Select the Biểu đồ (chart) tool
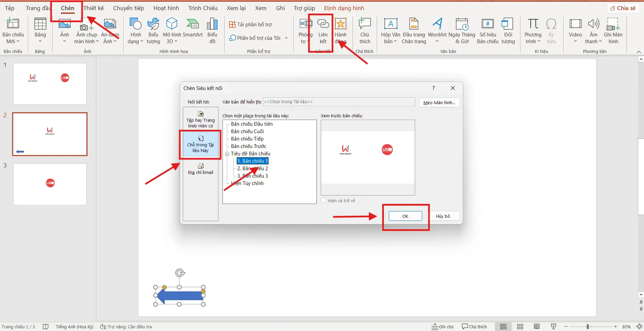This screenshot has width=644, height=331. (212, 30)
